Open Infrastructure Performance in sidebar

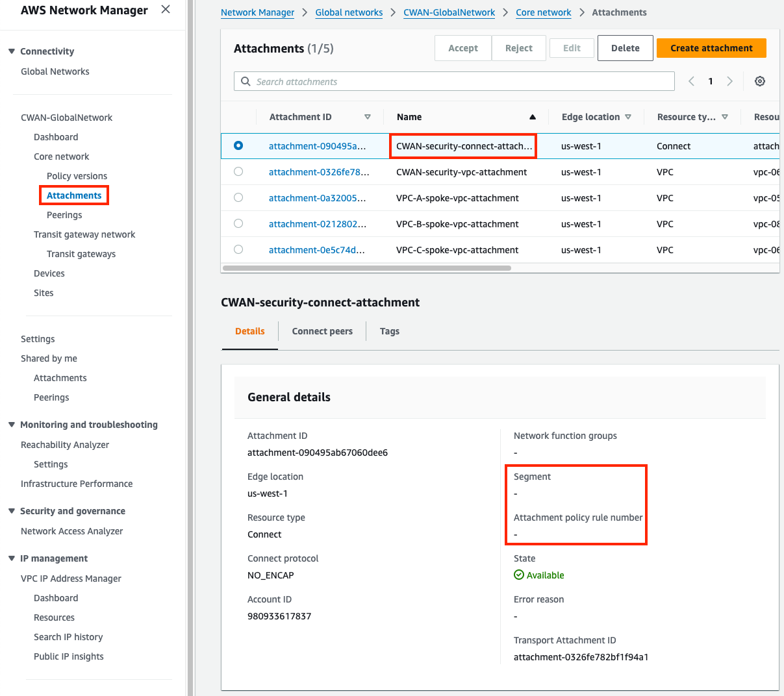[77, 484]
